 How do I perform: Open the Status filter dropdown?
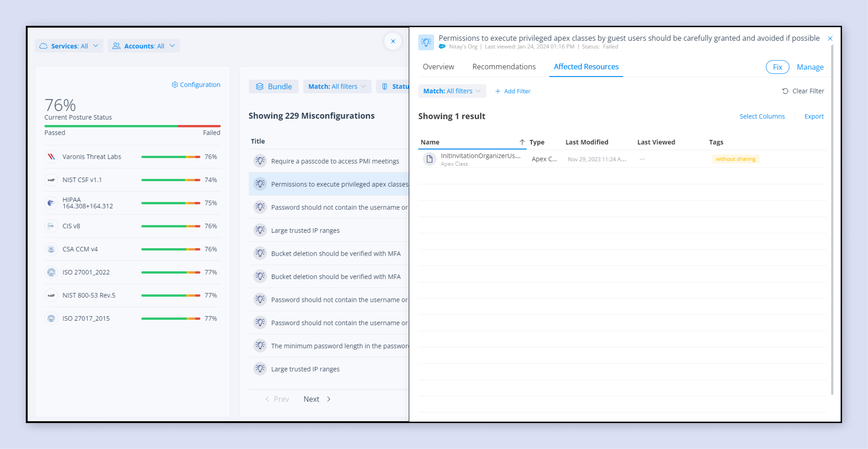point(400,86)
